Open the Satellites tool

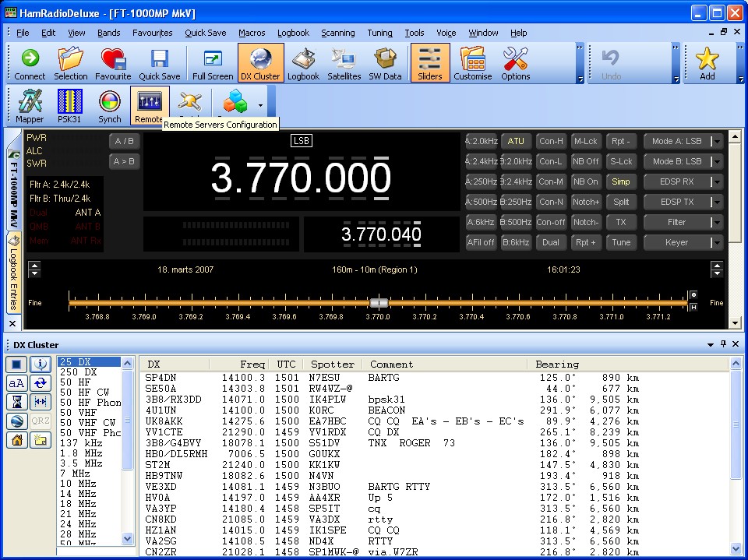344,63
